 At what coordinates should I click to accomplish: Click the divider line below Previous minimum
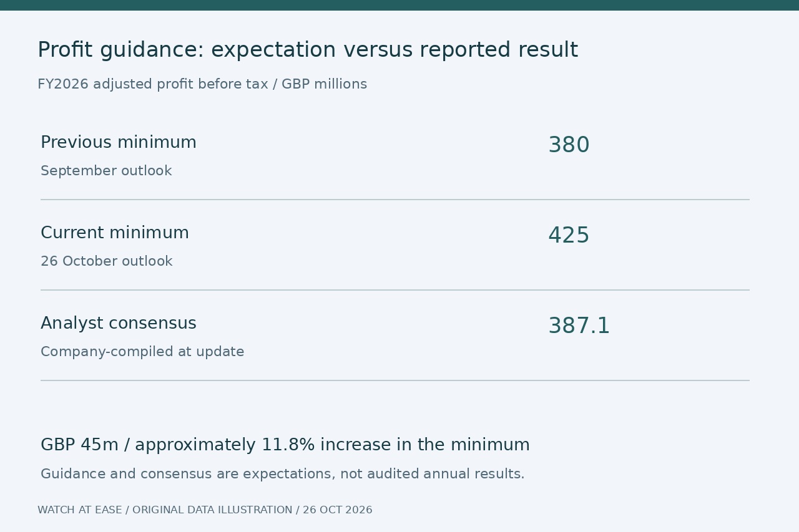point(395,200)
